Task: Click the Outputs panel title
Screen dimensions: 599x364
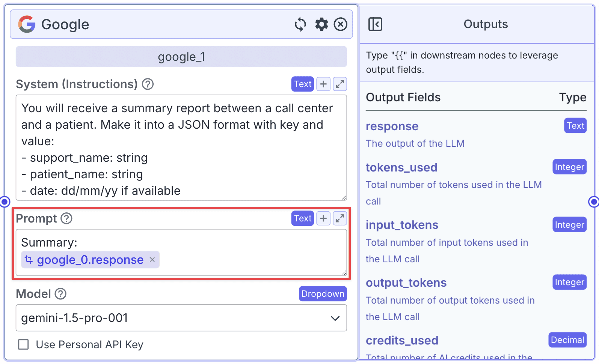Action: pyautogui.click(x=486, y=24)
